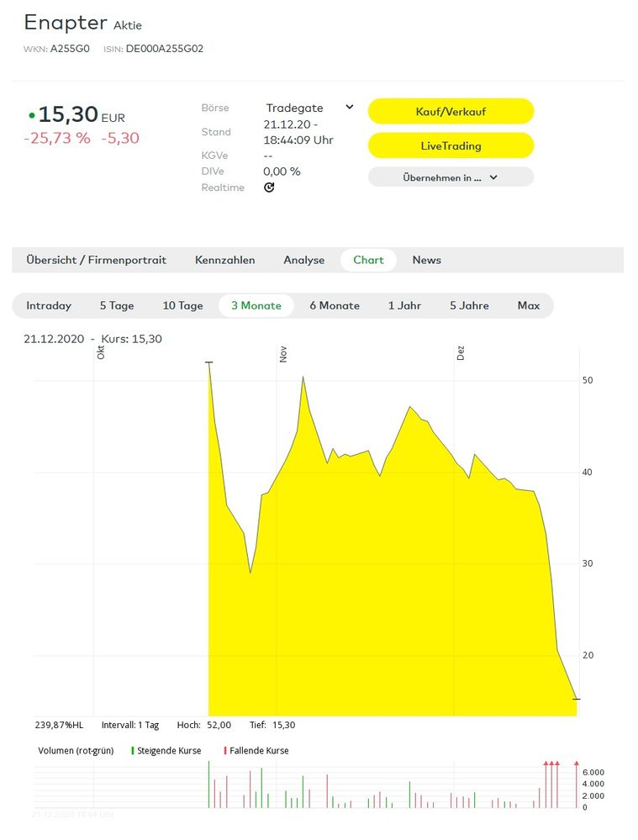Select Max chart range

pyautogui.click(x=529, y=305)
